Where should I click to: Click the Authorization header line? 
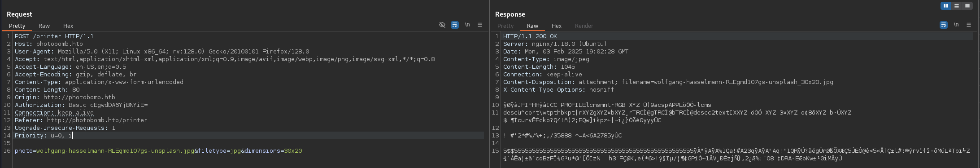point(81,105)
